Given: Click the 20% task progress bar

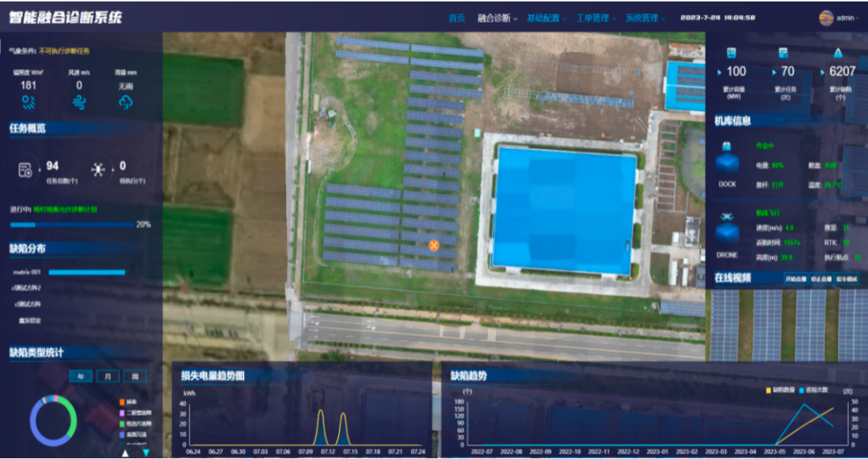Looking at the screenshot, I should [71, 225].
